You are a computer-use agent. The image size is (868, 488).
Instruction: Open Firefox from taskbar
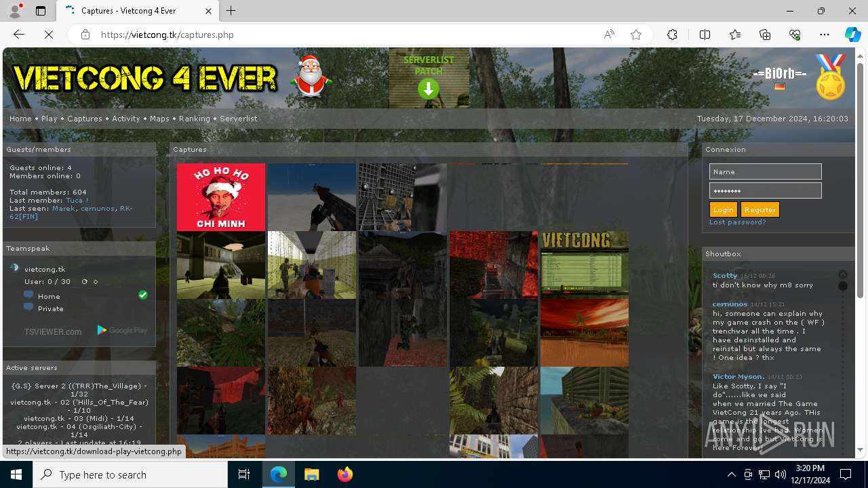(344, 474)
